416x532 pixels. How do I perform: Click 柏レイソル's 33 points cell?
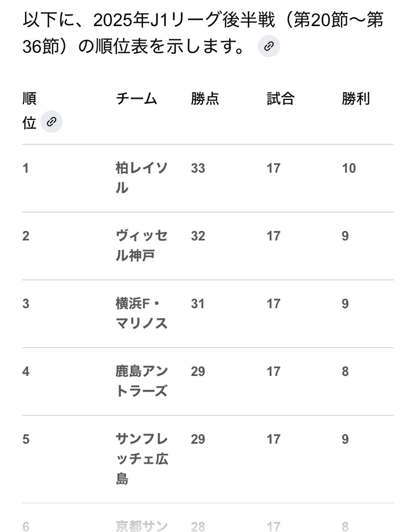click(198, 168)
